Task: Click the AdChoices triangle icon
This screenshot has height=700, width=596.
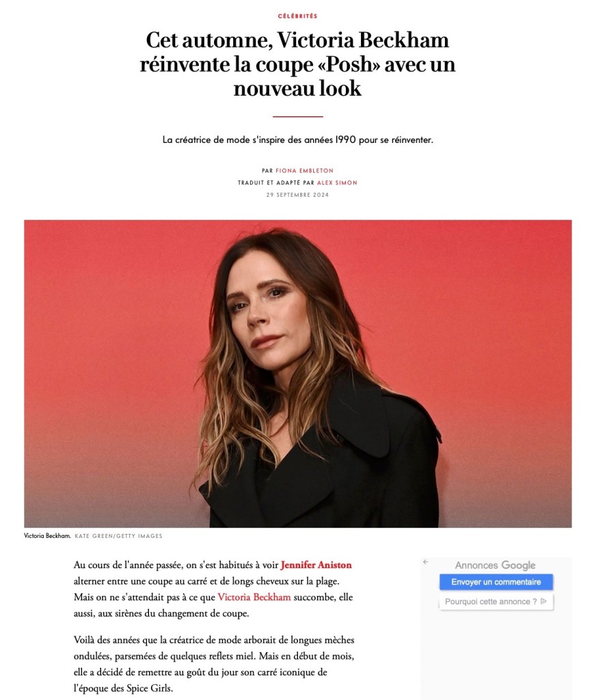Action: 543,602
